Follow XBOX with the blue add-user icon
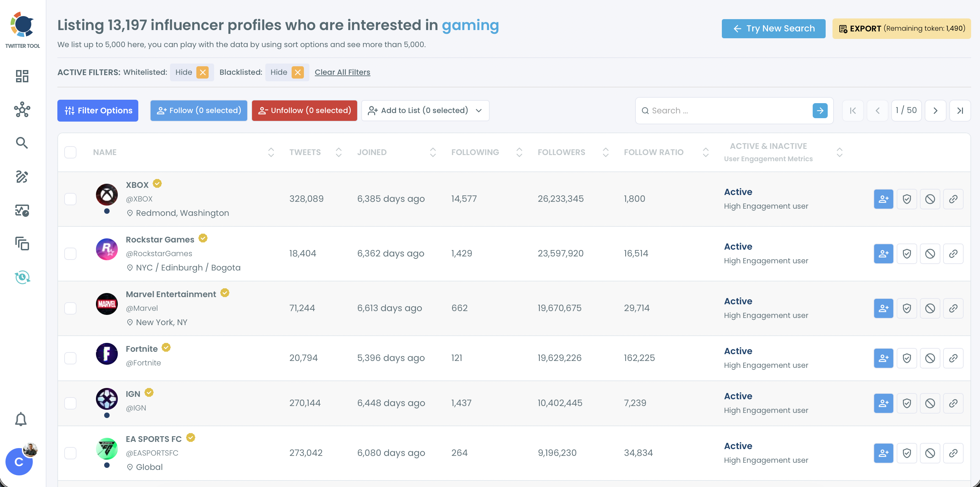The height and width of the screenshot is (487, 980). 883,199
